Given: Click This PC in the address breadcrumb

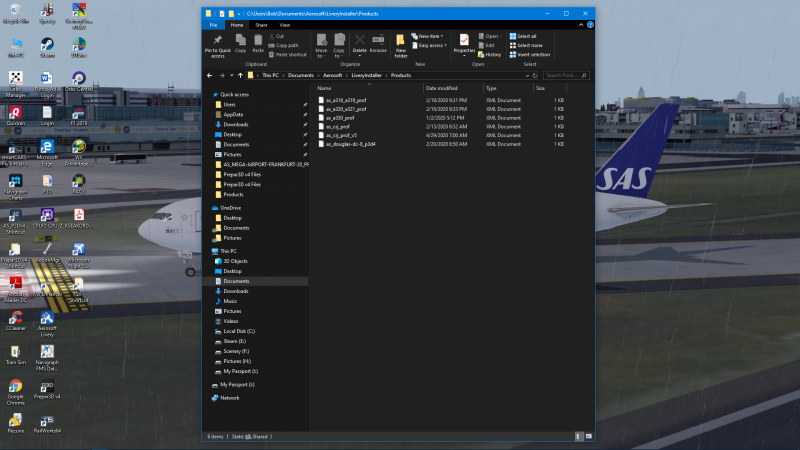Looking at the screenshot, I should tap(270, 76).
